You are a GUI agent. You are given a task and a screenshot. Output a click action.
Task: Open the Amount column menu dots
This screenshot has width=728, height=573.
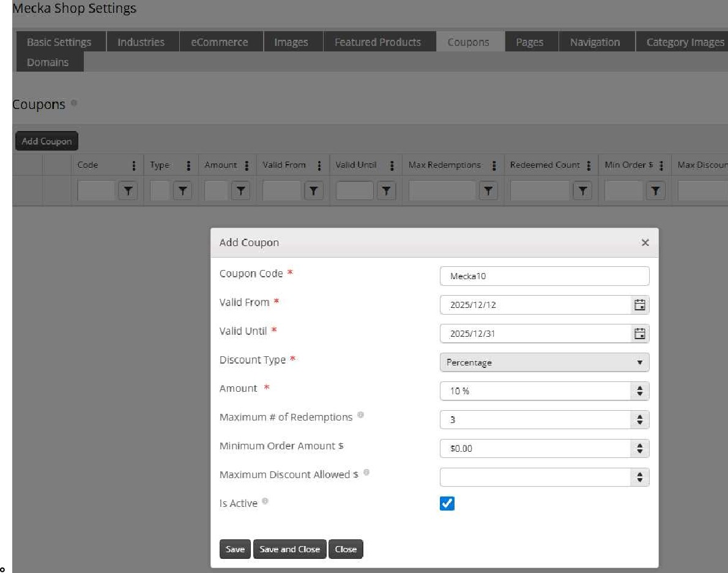click(247, 165)
